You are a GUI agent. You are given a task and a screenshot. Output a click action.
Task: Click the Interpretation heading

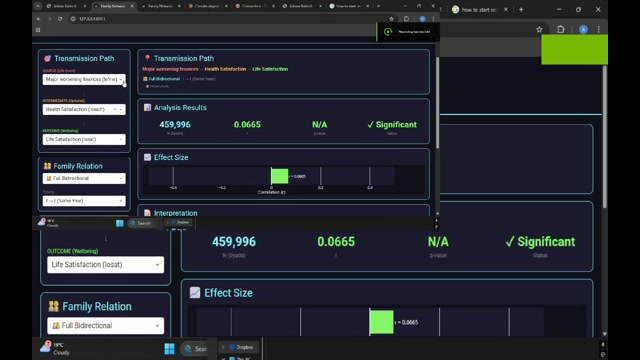pyautogui.click(x=176, y=213)
